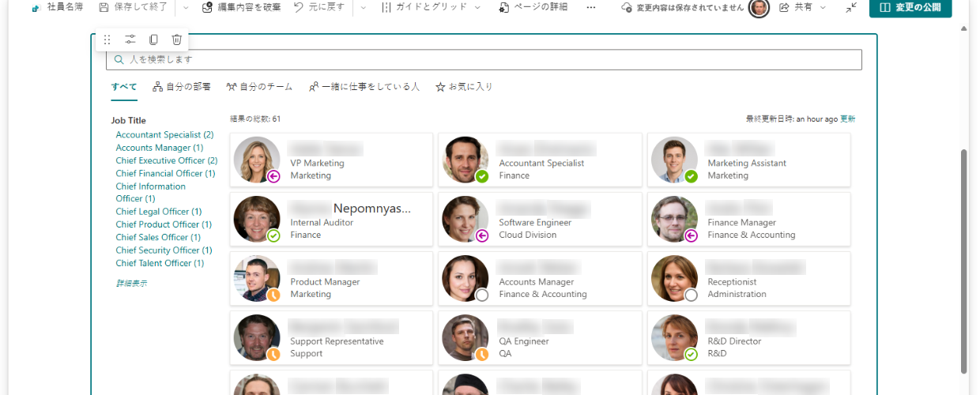Open ページの詳細 page details
The image size is (980, 395).
tap(533, 7)
